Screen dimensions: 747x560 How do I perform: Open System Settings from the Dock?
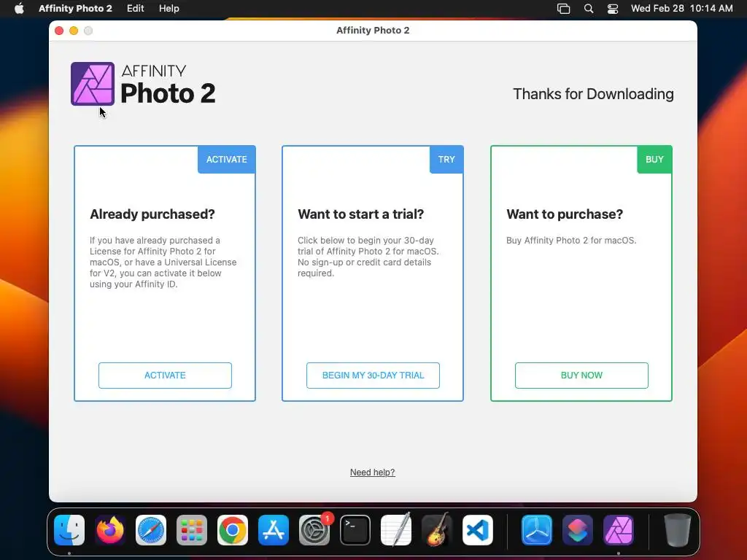314,530
